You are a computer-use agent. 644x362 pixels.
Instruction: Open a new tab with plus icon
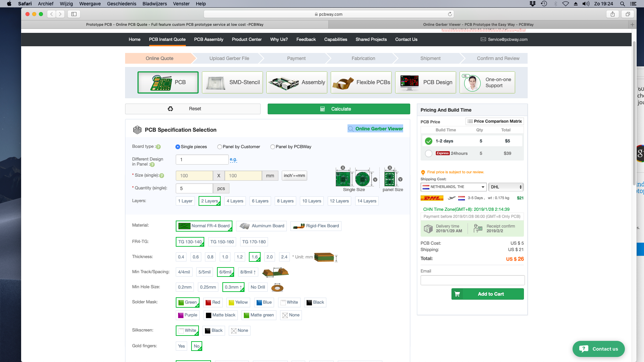pos(632,24)
